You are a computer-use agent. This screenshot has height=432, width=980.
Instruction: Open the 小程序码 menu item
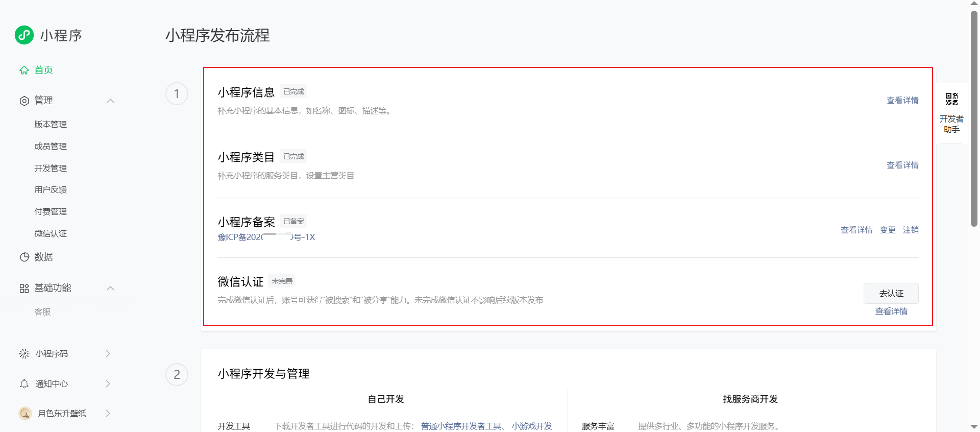(52, 354)
